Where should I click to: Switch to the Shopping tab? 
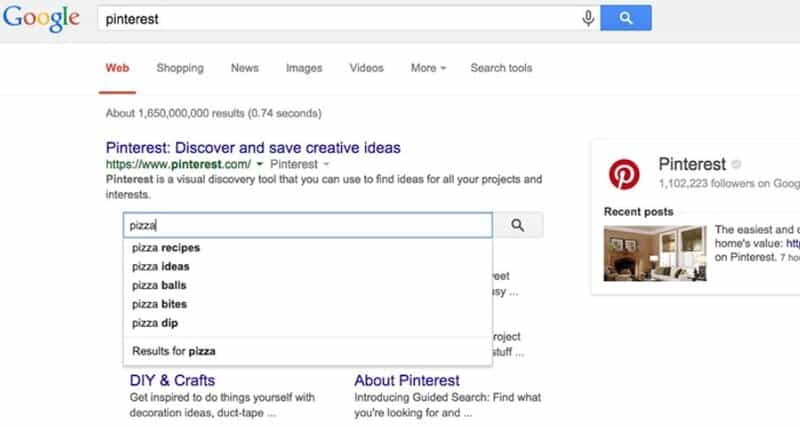click(x=180, y=68)
